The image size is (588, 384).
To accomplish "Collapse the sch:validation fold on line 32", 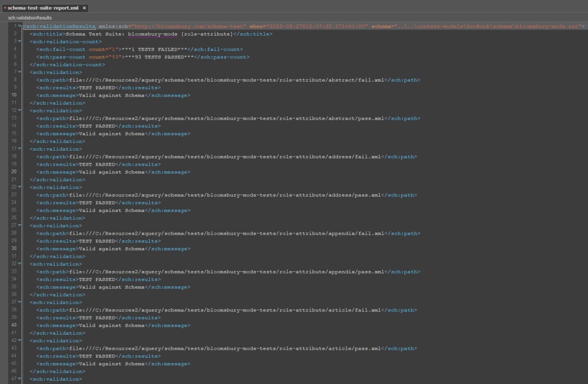I will [20, 264].
